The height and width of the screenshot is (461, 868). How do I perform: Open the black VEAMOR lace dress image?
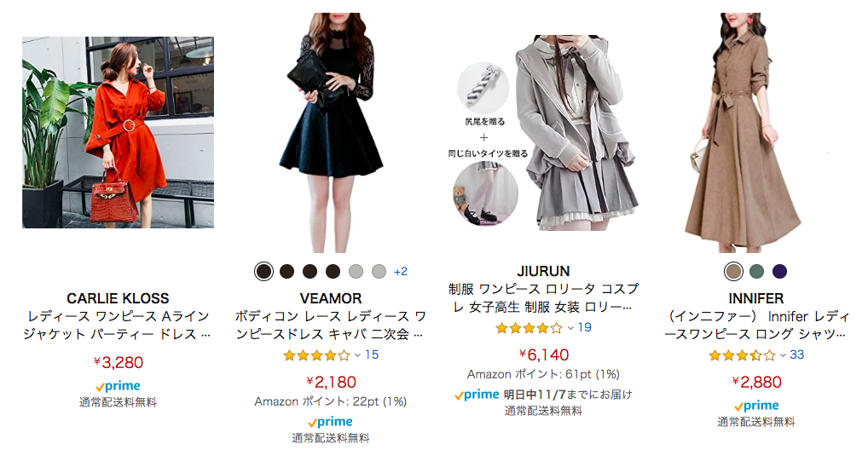331,132
